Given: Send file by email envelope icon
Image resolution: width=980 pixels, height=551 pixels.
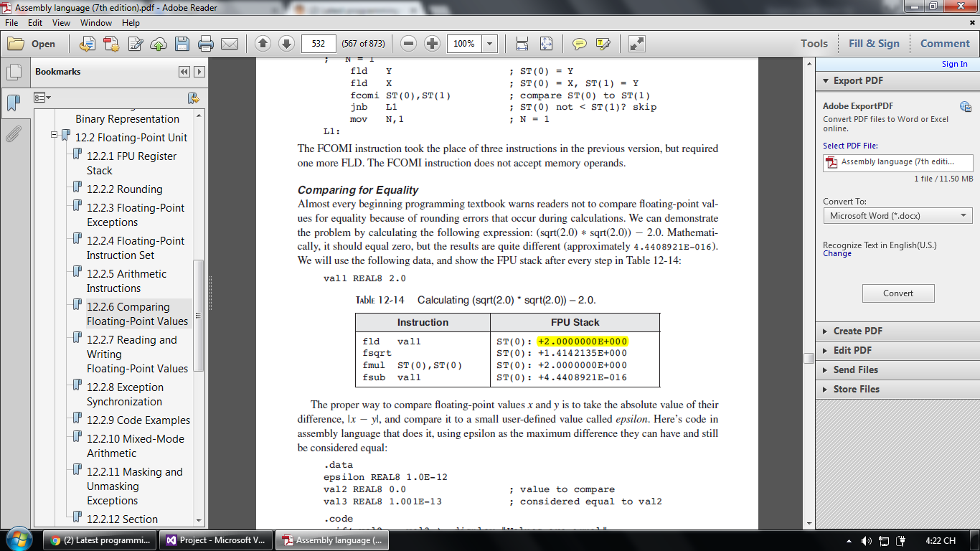Looking at the screenshot, I should click(230, 44).
